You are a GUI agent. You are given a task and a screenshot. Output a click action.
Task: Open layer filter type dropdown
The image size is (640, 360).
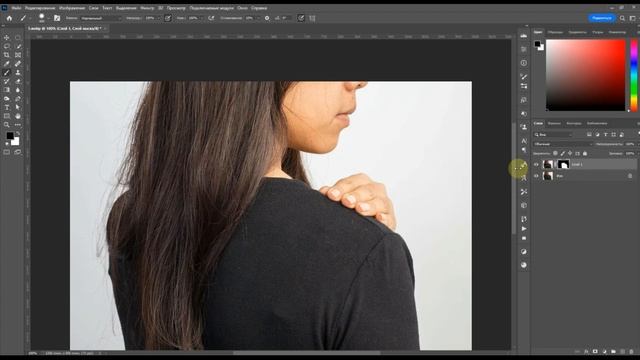click(x=553, y=135)
